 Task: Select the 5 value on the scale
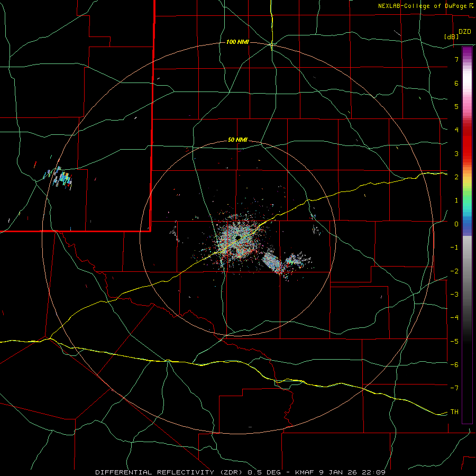pos(456,106)
